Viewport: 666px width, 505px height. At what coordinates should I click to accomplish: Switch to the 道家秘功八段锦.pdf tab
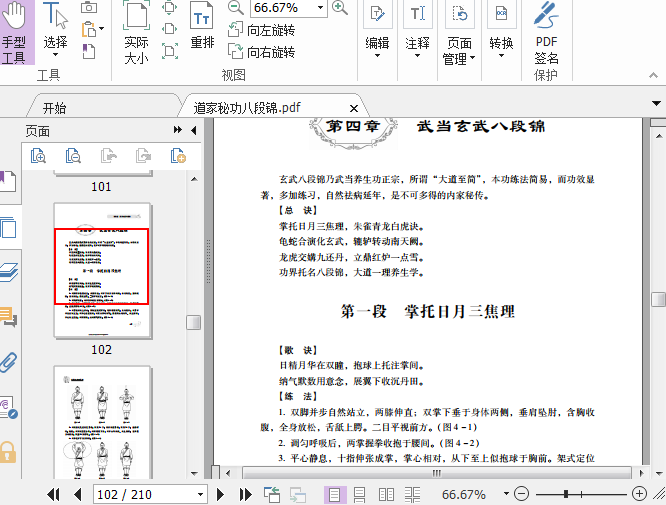click(x=247, y=108)
